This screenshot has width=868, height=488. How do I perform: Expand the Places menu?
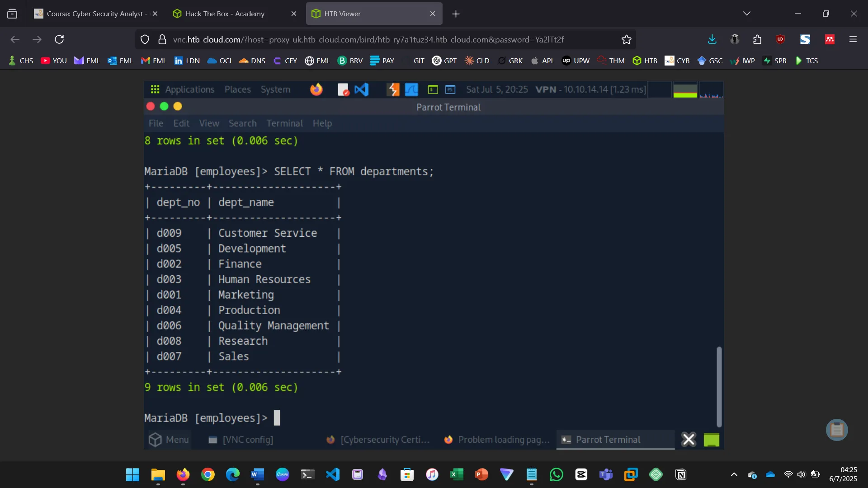click(x=237, y=89)
